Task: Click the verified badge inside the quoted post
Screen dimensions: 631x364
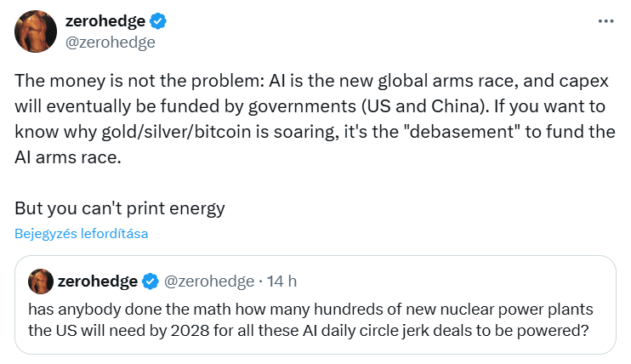Action: pyautogui.click(x=150, y=281)
